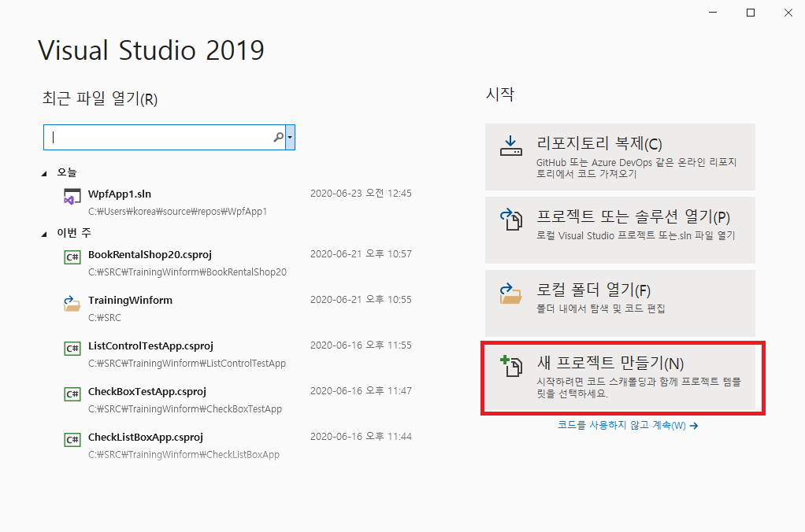This screenshot has width=805, height=532.
Task: Click 프로젝트 또는 솔루션 열기(P) button
Action: pos(620,230)
